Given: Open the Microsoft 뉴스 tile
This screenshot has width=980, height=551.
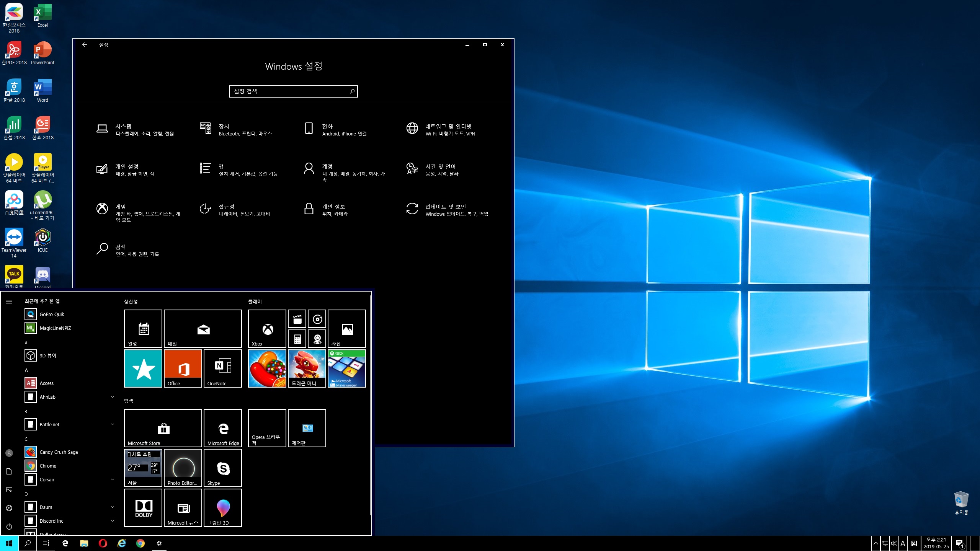Looking at the screenshot, I should (x=183, y=508).
